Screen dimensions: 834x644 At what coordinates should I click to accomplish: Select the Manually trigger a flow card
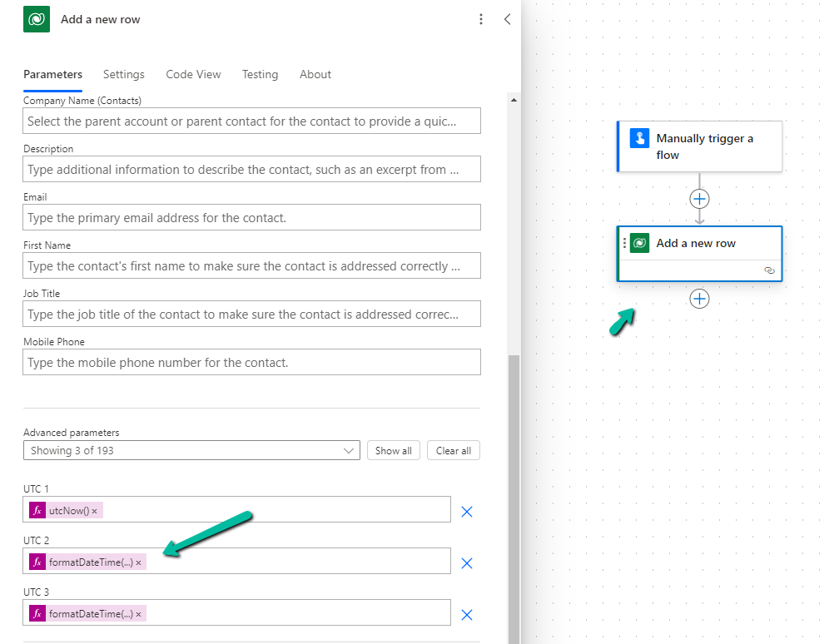pos(699,146)
